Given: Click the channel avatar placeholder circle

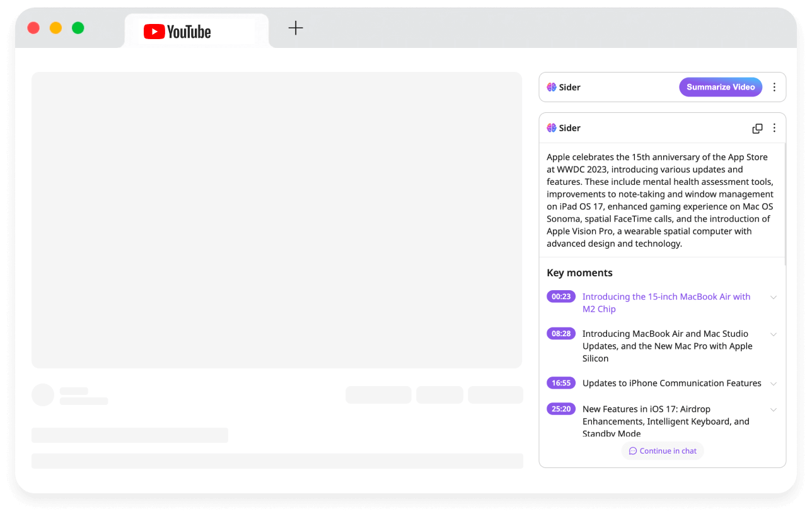Looking at the screenshot, I should point(43,395).
